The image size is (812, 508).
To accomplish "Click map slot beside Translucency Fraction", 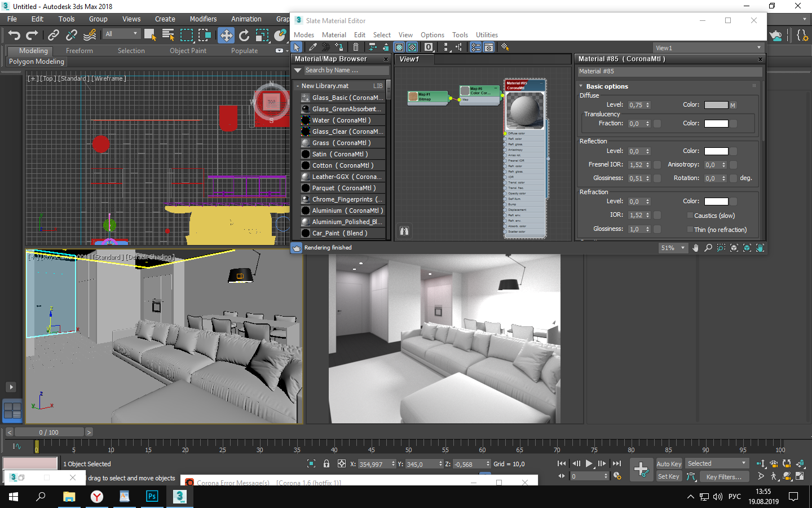I will tap(657, 124).
